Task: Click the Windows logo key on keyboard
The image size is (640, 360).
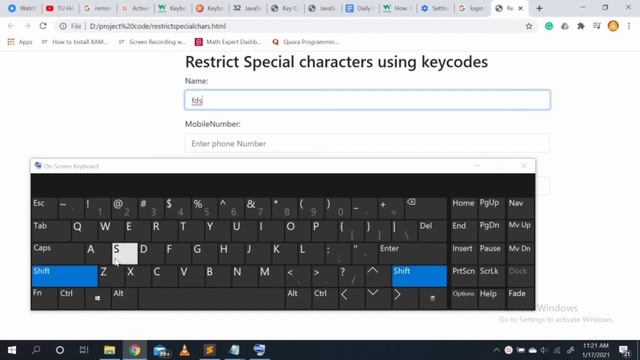Action: coord(98,298)
